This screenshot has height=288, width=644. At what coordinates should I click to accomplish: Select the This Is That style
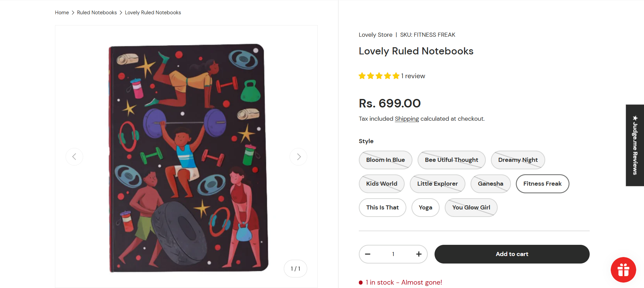382,207
